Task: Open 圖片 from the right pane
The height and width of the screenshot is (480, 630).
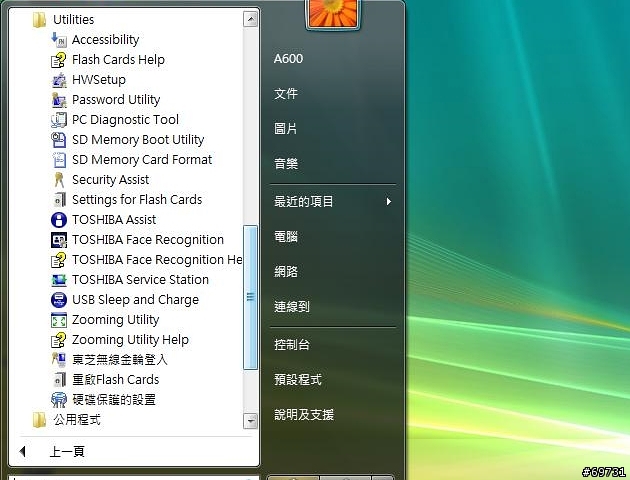Action: pyautogui.click(x=286, y=129)
